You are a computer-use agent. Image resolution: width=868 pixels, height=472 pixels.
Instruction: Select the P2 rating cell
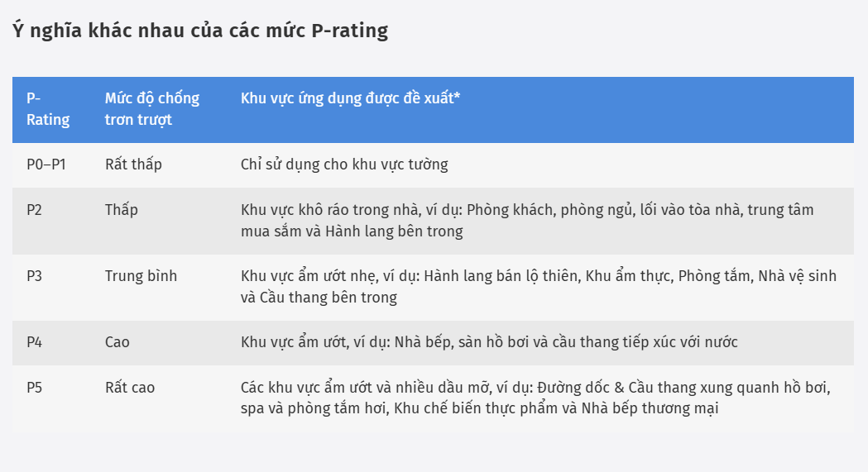click(35, 210)
